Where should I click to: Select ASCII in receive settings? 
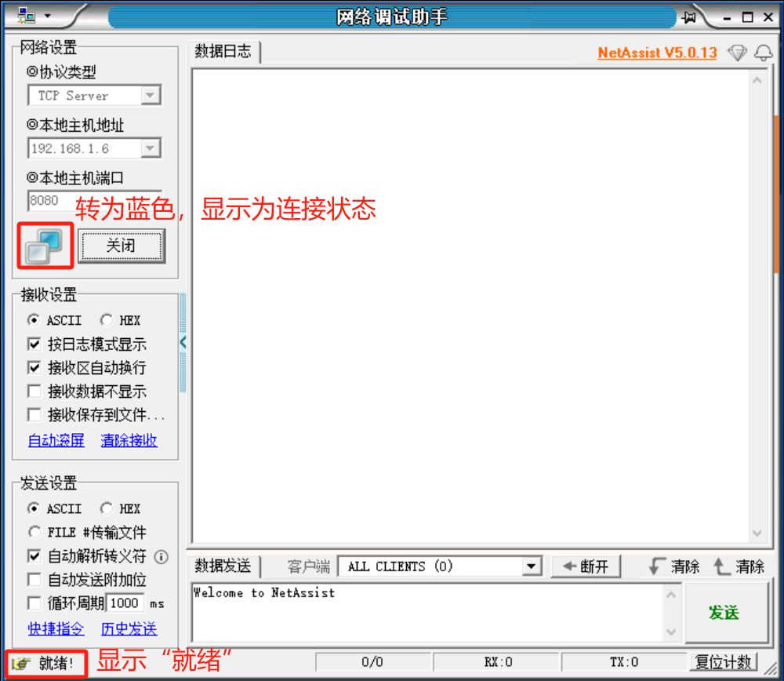pos(55,320)
